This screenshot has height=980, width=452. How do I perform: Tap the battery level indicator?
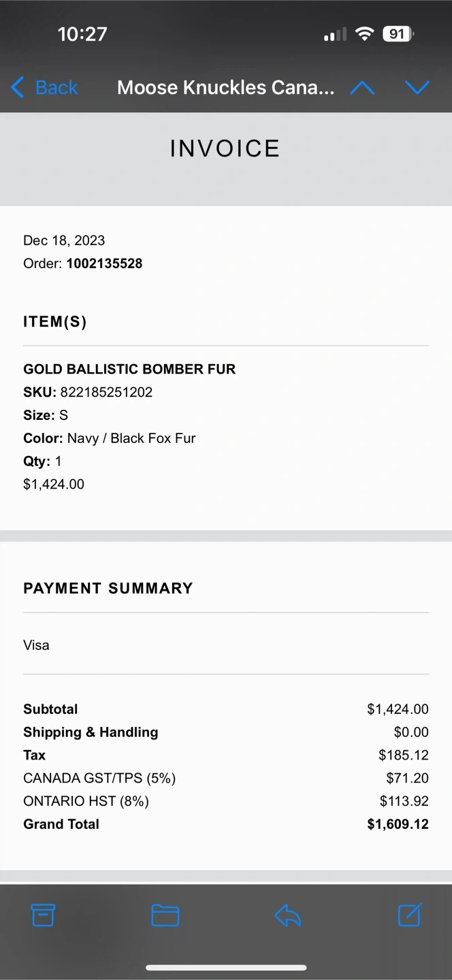tap(398, 34)
